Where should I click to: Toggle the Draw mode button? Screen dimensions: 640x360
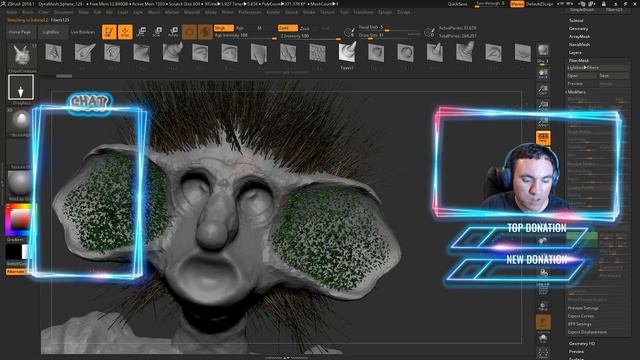coord(125,32)
